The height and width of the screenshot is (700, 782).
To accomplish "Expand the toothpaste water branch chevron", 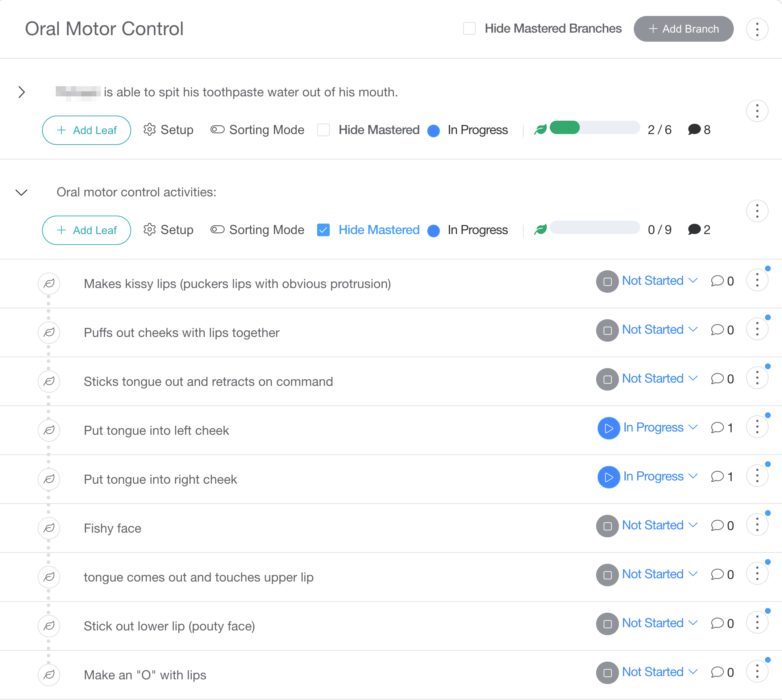I will (21, 92).
